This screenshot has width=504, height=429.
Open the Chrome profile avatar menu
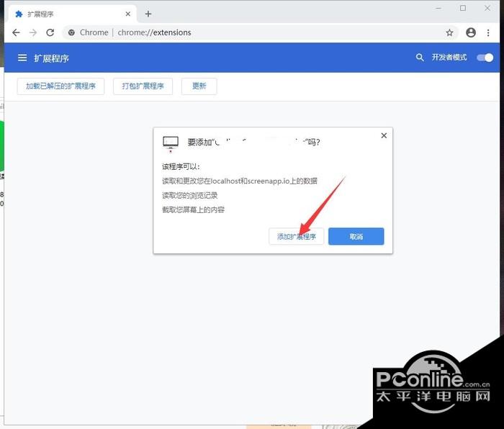click(471, 32)
